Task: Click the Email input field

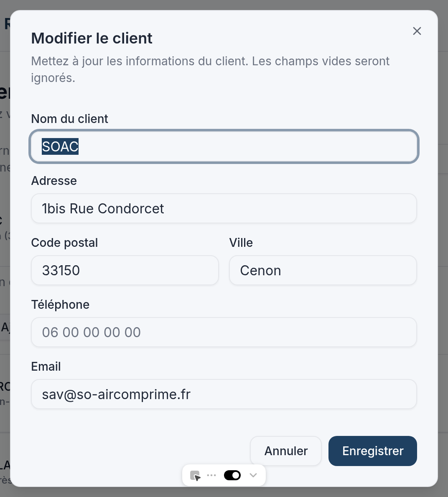Action: click(x=224, y=394)
